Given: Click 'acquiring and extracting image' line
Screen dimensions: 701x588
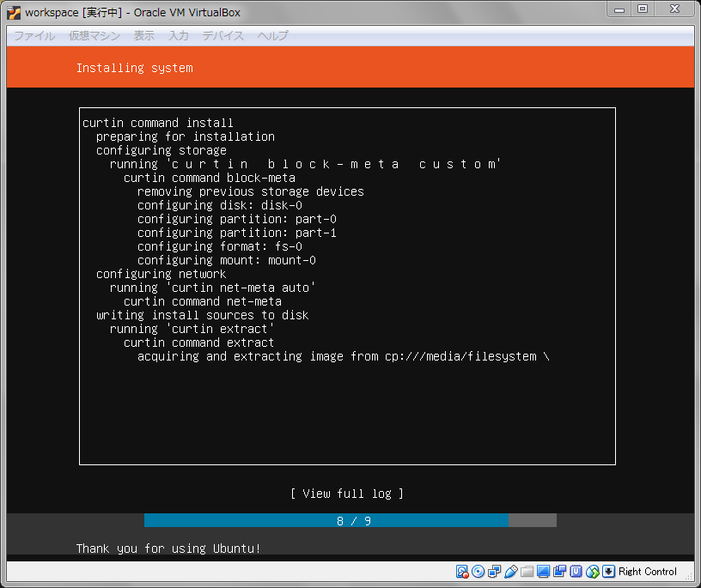Looking at the screenshot, I should coord(344,356).
